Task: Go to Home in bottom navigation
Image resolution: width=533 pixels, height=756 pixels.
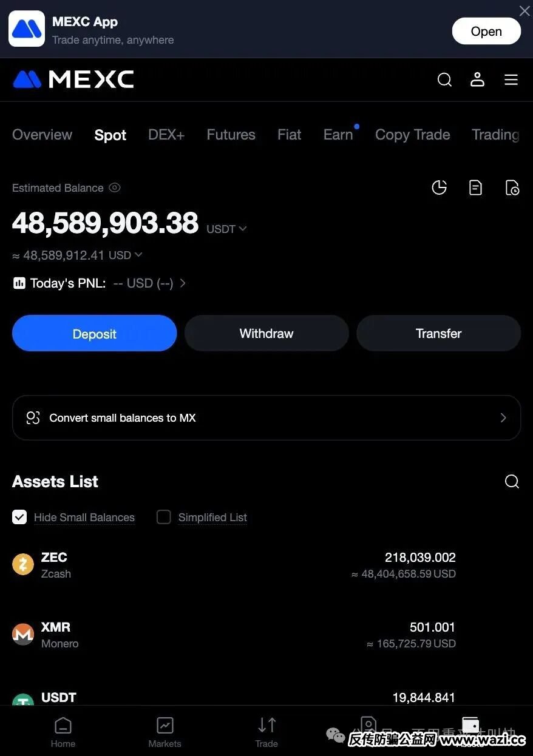Action: [x=63, y=732]
